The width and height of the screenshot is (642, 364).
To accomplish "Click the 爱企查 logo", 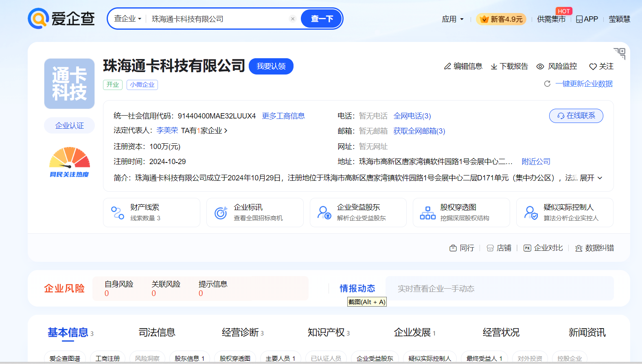I will pyautogui.click(x=61, y=19).
